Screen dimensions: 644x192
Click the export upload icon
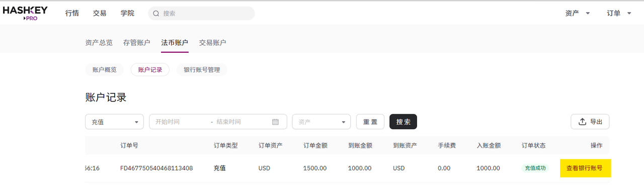(x=583, y=122)
